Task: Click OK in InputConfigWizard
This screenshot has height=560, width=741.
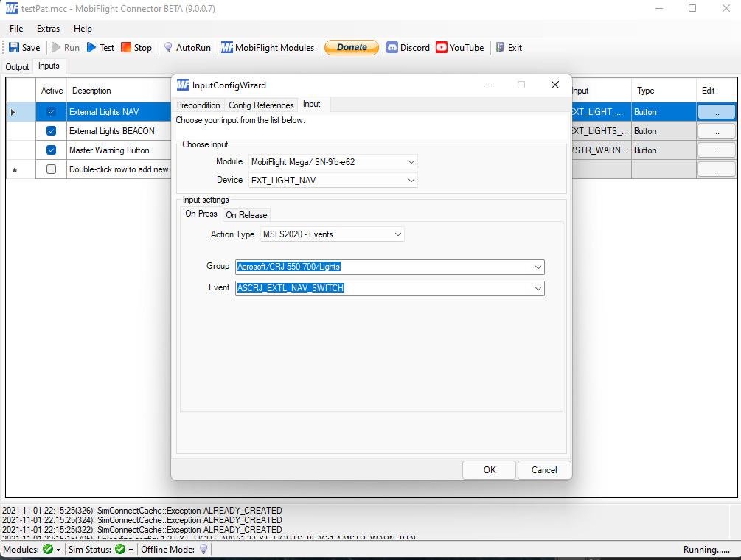Action: pyautogui.click(x=490, y=470)
